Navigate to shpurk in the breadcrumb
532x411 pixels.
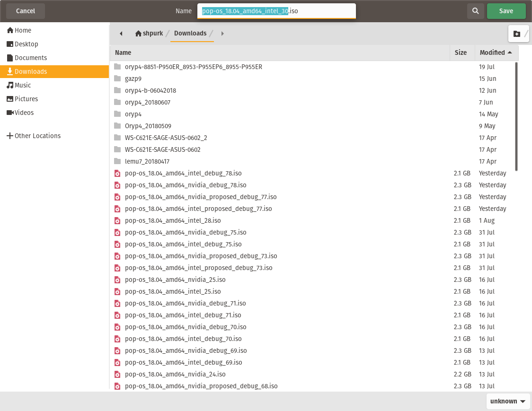[150, 33]
